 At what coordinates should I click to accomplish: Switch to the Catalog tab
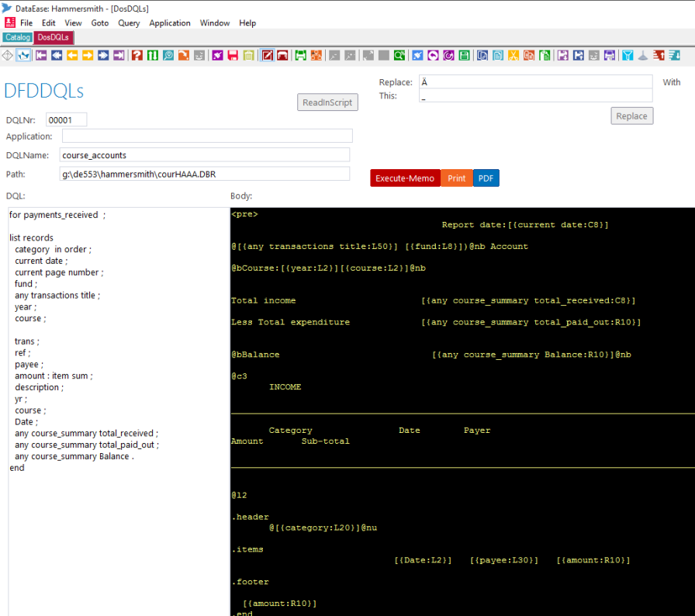tap(18, 37)
